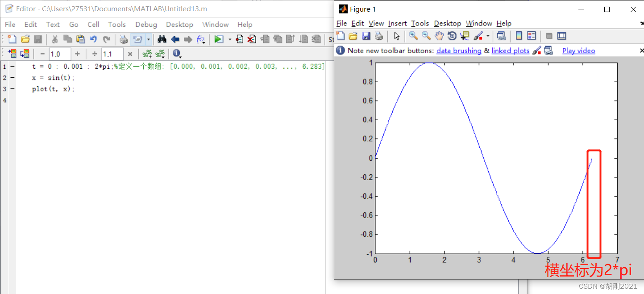Image resolution: width=644 pixels, height=294 pixels.
Task: Click Clear all breakpoints red X icon
Action: pyautogui.click(x=252, y=39)
